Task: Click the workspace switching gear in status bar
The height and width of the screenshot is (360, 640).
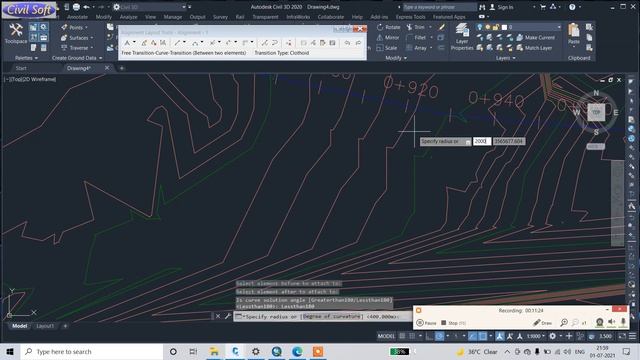Action: 552,336
